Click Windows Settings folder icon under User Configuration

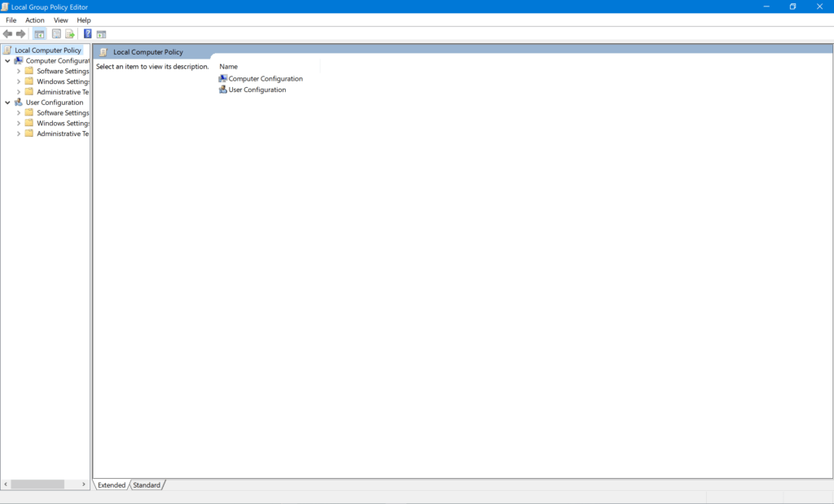tap(29, 123)
